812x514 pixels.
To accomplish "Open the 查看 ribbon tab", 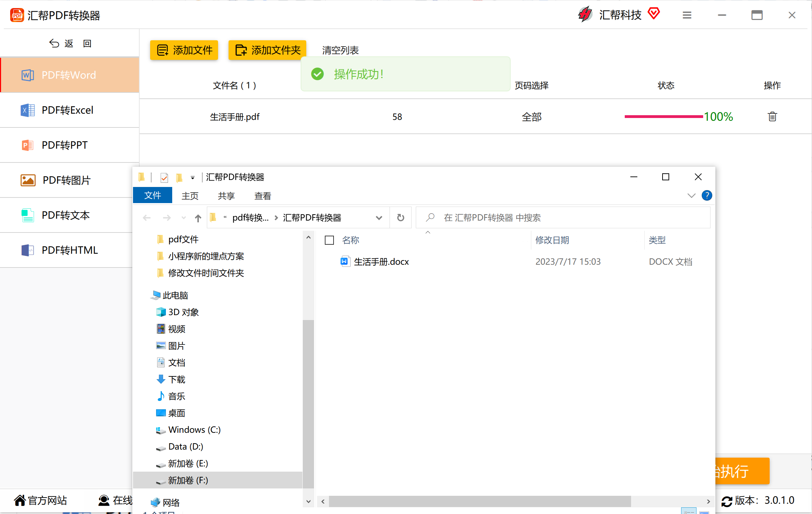I will pos(262,196).
